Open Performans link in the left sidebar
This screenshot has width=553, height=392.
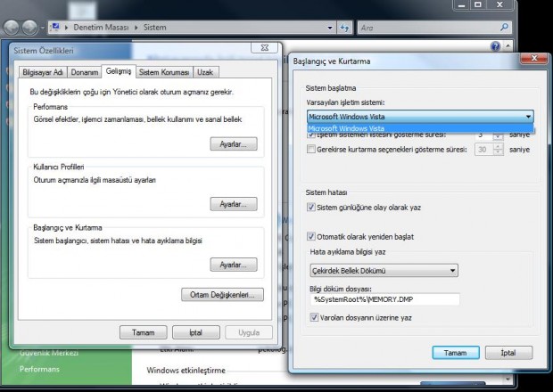coord(39,369)
